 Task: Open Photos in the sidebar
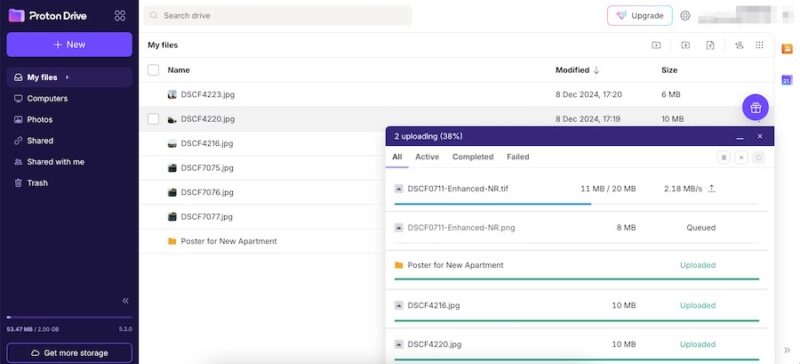click(x=69, y=119)
